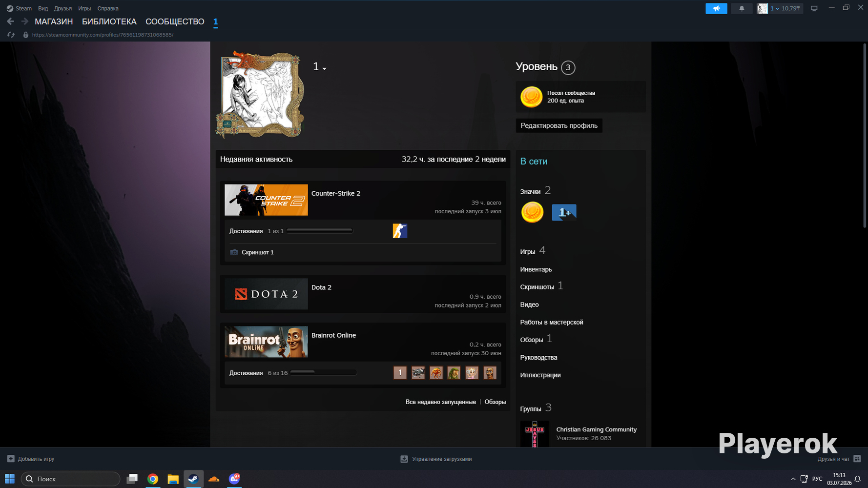Image resolution: width=868 pixels, height=488 pixels.
Task: Open Discord with 9+ badge in taskbar
Action: (x=234, y=479)
